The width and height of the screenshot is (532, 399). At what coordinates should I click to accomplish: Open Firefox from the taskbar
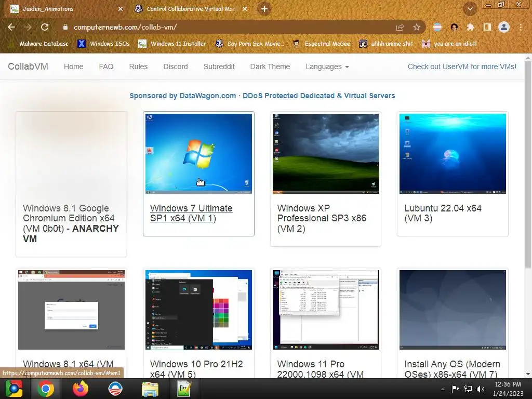tap(81, 389)
